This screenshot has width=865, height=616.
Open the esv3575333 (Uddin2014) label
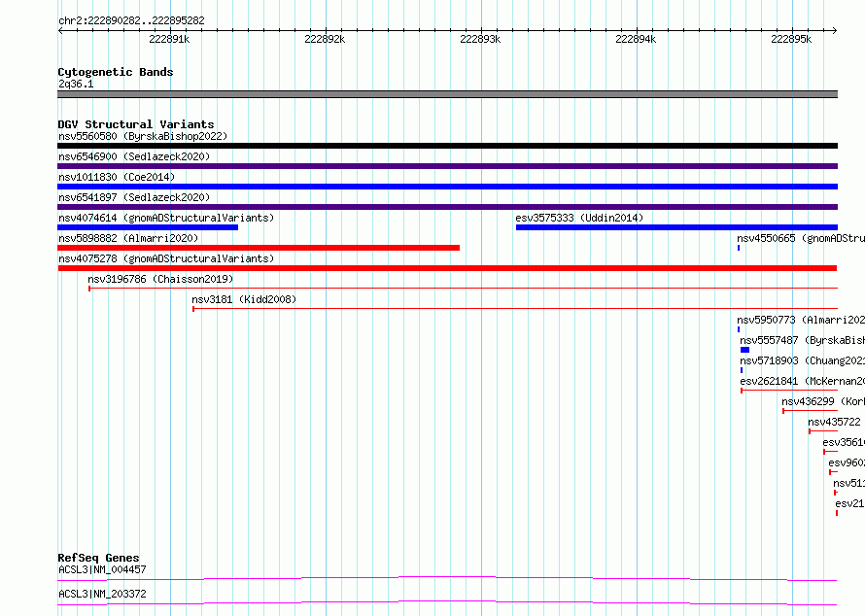point(579,218)
